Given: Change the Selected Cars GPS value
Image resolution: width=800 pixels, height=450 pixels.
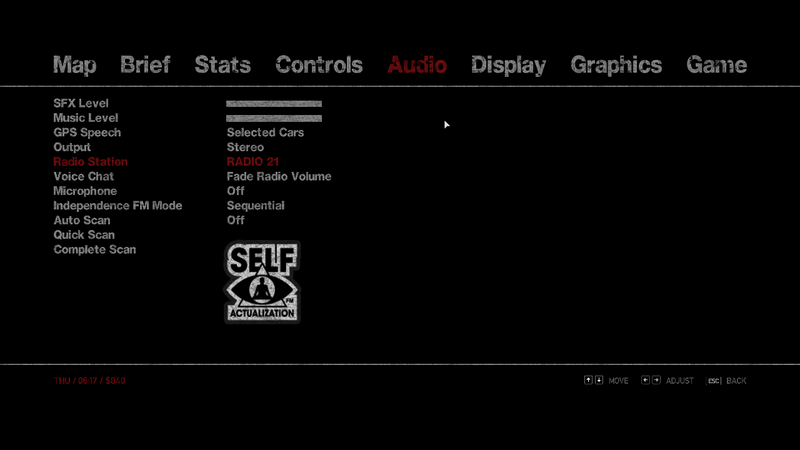Looking at the screenshot, I should tap(265, 133).
